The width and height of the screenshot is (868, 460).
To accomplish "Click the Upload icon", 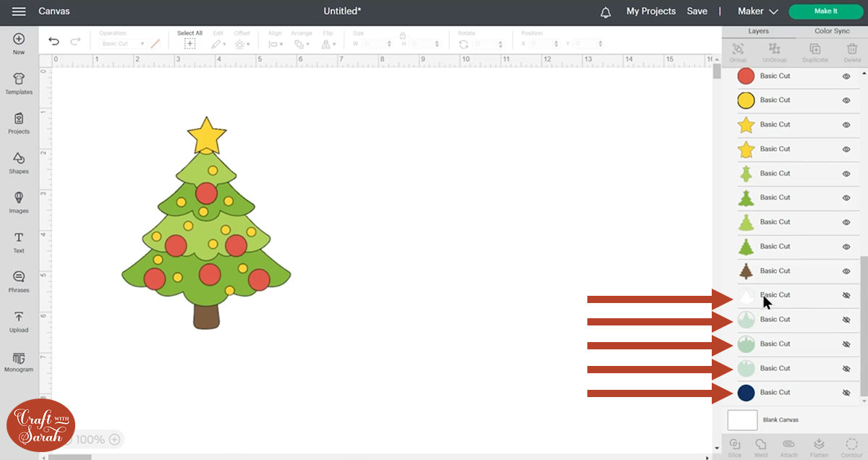I will pyautogui.click(x=19, y=321).
